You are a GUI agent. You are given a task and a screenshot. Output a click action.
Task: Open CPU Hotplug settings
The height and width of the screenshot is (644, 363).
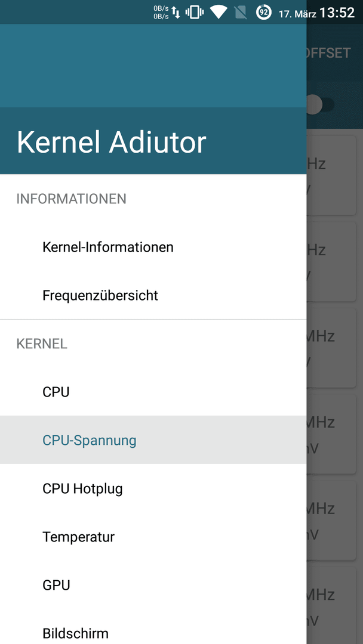tap(82, 488)
